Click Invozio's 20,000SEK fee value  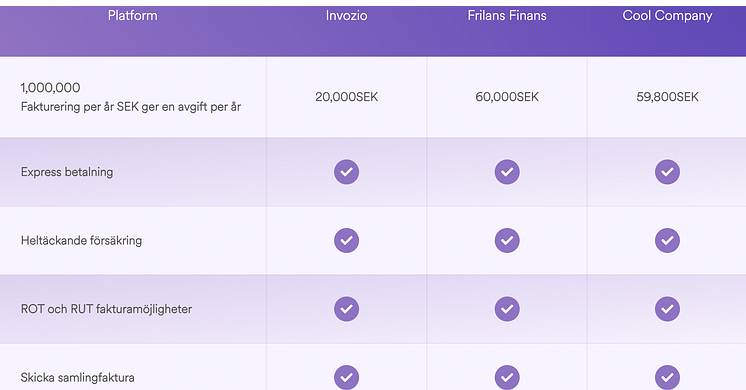pos(346,97)
